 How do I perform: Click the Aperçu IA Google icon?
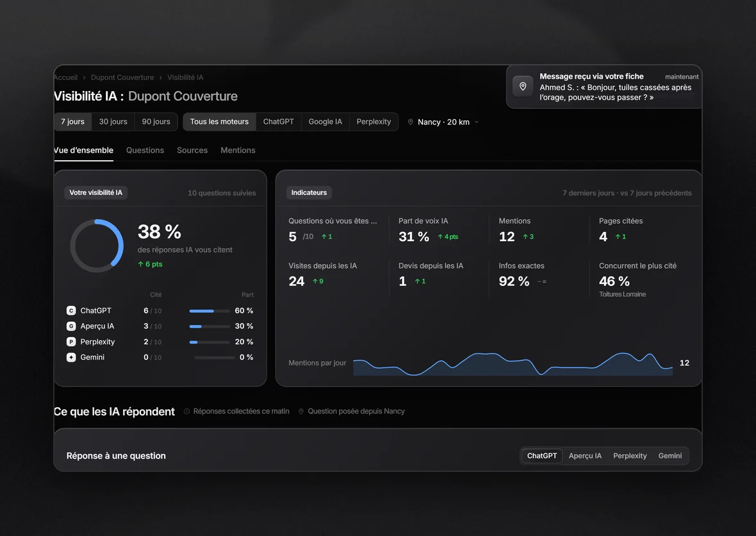coord(71,326)
